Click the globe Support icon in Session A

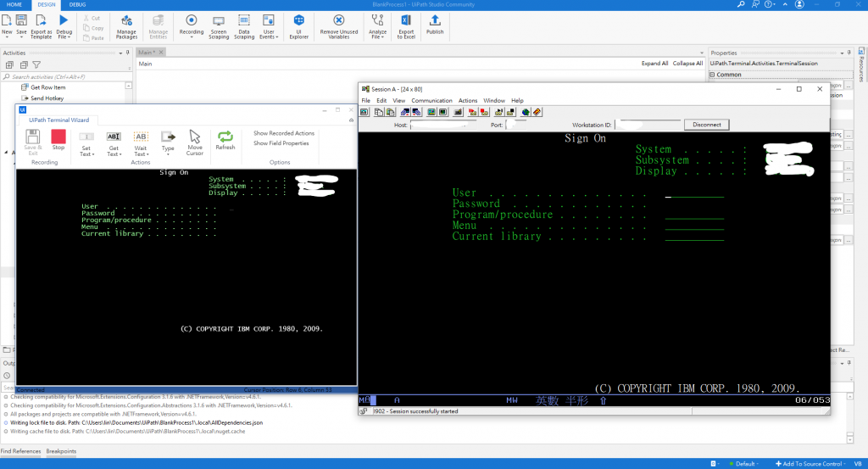(526, 112)
